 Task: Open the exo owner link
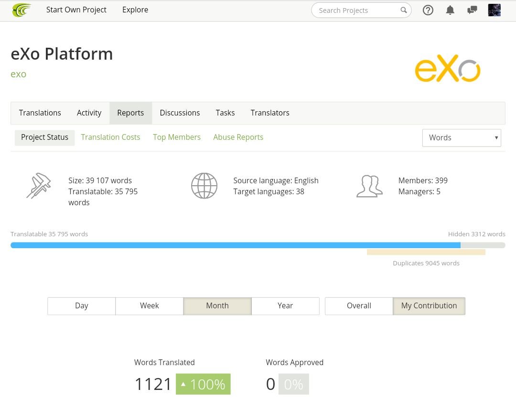[19, 74]
